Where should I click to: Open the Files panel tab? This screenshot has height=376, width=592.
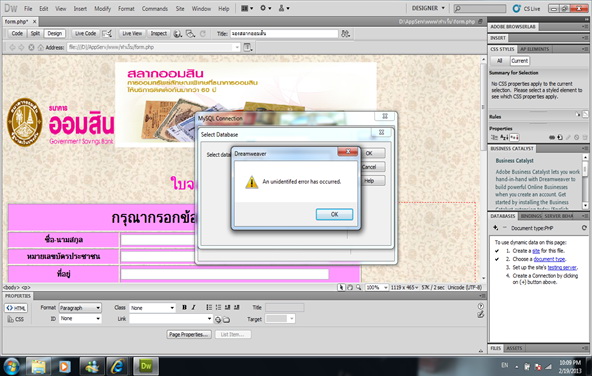495,348
